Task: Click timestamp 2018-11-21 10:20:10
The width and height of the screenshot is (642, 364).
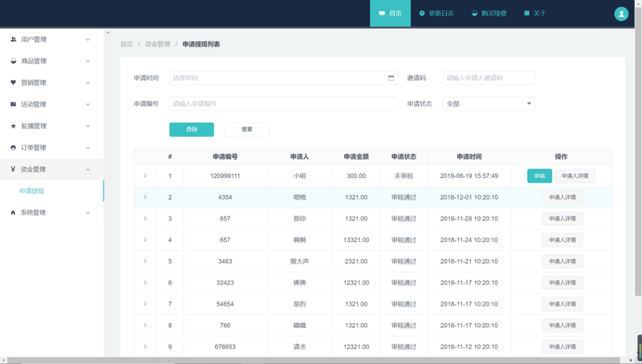Action: 469,261
